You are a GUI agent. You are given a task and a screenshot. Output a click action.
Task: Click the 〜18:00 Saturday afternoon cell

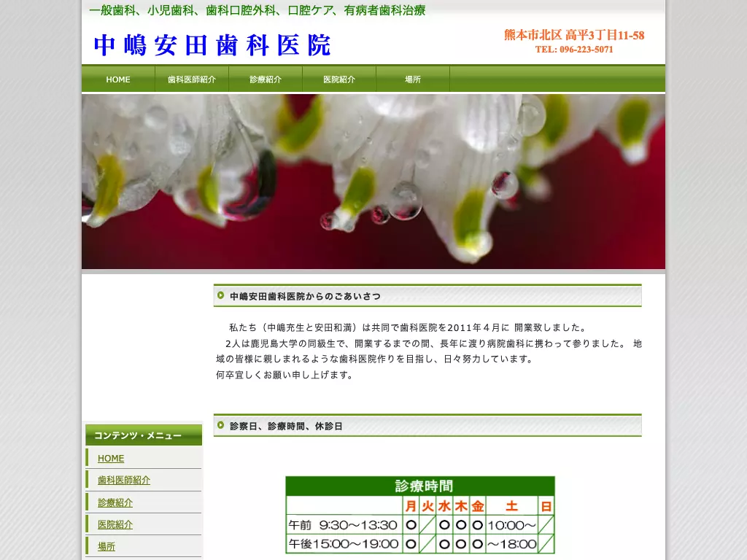(511, 544)
